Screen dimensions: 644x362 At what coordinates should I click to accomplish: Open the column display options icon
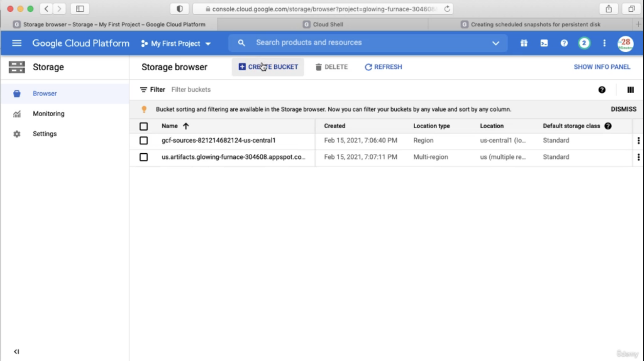point(630,90)
